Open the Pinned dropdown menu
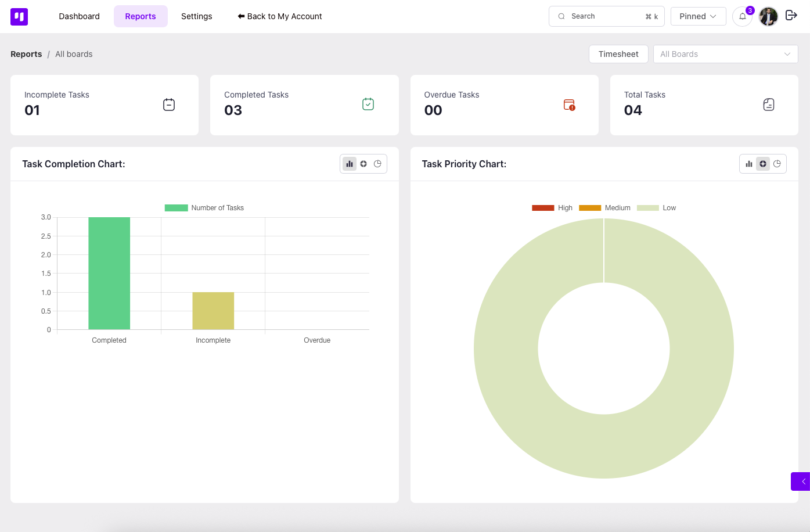Screen dimensions: 810x532 coord(698,16)
